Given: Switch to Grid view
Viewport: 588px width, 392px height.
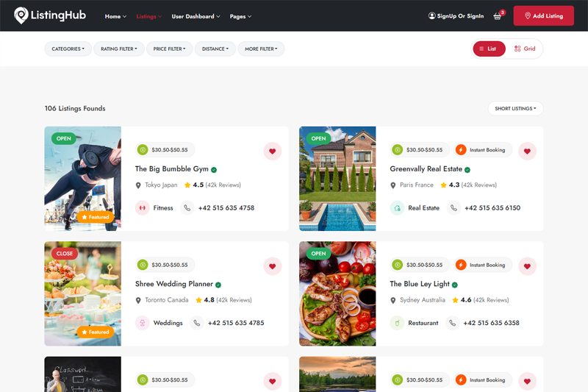Looking at the screenshot, I should click(525, 49).
